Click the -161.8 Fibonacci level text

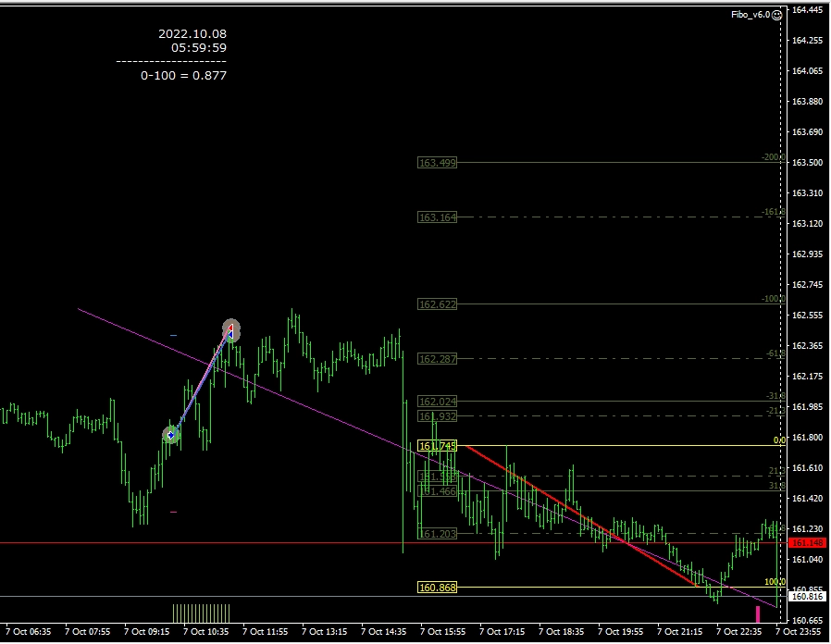pyautogui.click(x=774, y=212)
